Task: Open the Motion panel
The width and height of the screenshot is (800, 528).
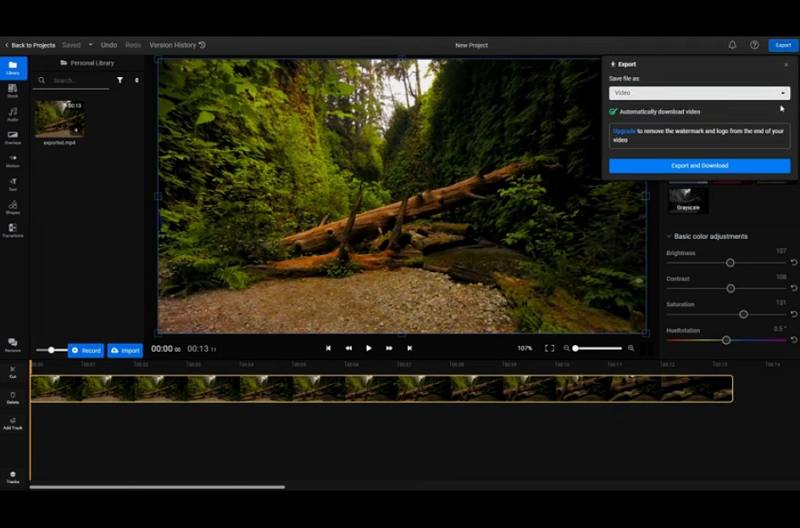Action: click(13, 161)
